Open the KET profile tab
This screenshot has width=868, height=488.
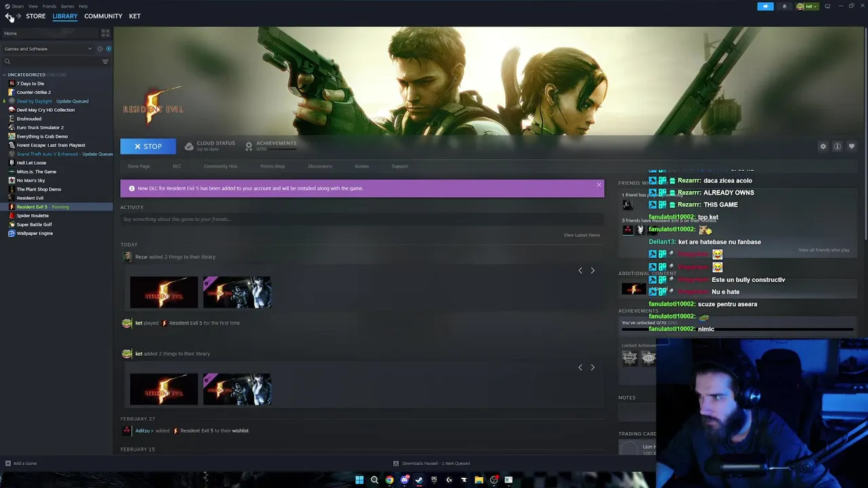tap(135, 16)
